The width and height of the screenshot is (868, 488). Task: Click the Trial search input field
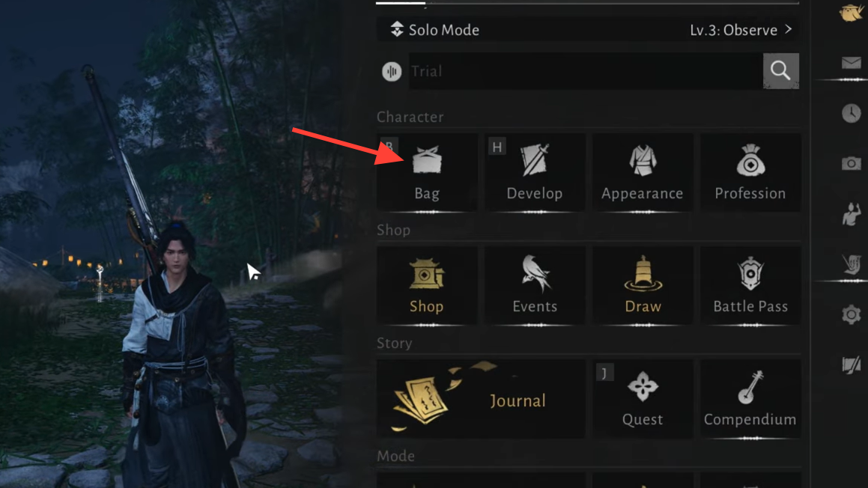click(x=586, y=71)
